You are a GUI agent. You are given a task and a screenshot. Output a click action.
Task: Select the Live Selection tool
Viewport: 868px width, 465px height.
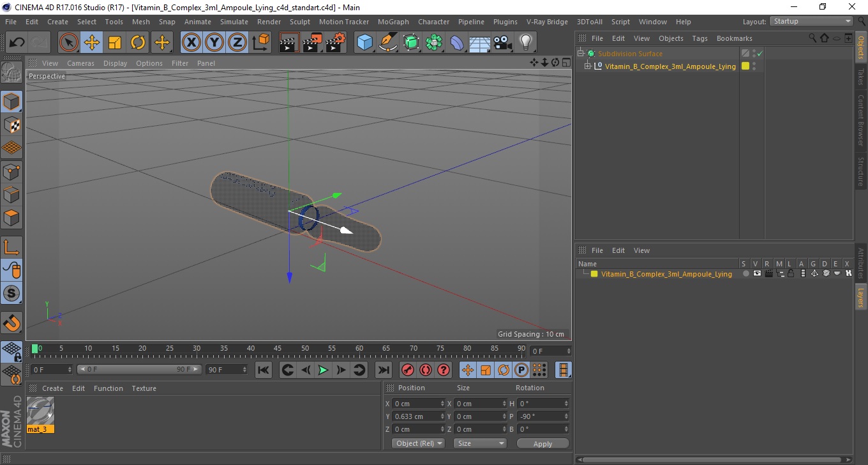coord(69,43)
